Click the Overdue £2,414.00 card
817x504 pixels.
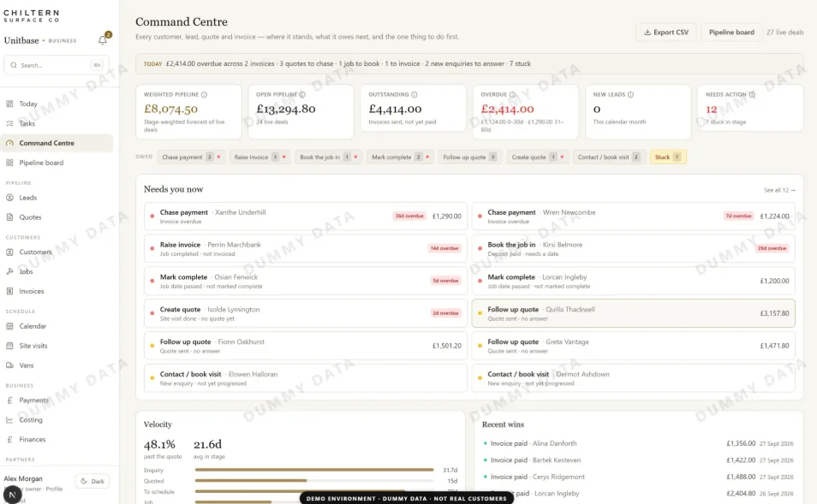coord(526,111)
